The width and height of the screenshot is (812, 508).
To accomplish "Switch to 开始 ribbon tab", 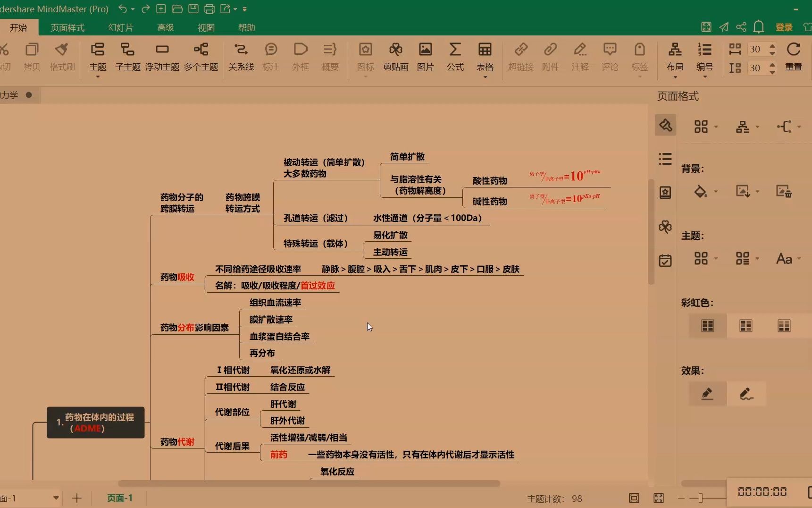I will click(x=18, y=27).
